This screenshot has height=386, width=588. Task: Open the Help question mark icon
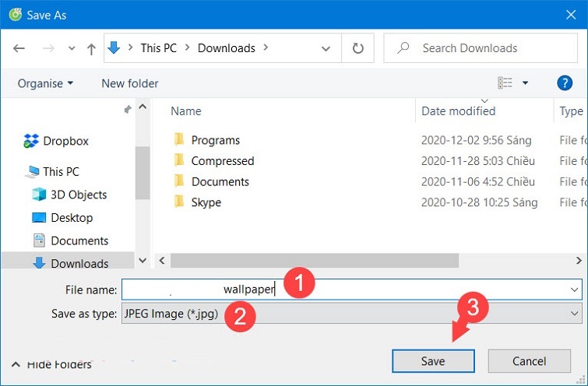click(565, 83)
